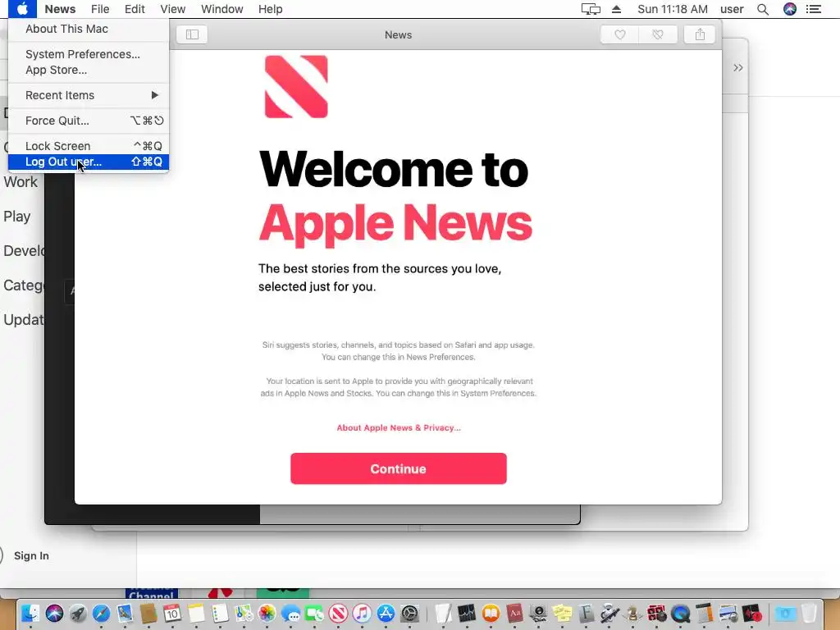Click the crossed-out heart dislike icon
The height and width of the screenshot is (630, 840).
[658, 34]
